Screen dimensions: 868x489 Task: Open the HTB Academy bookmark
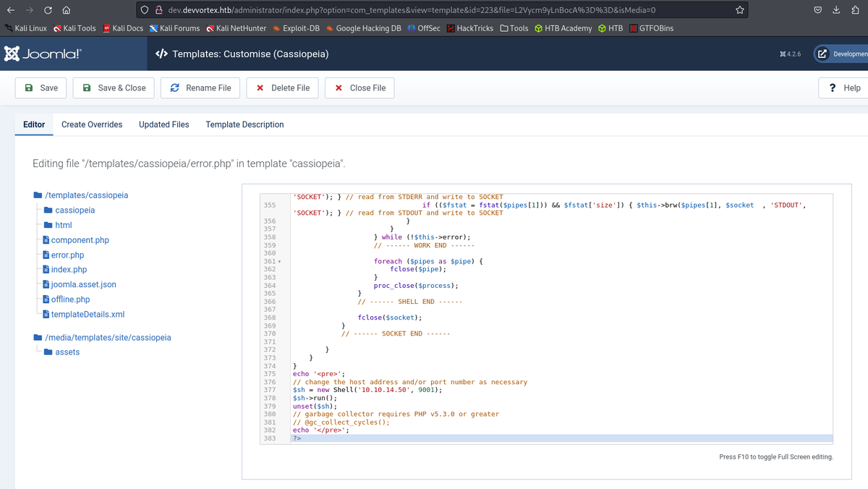[563, 28]
